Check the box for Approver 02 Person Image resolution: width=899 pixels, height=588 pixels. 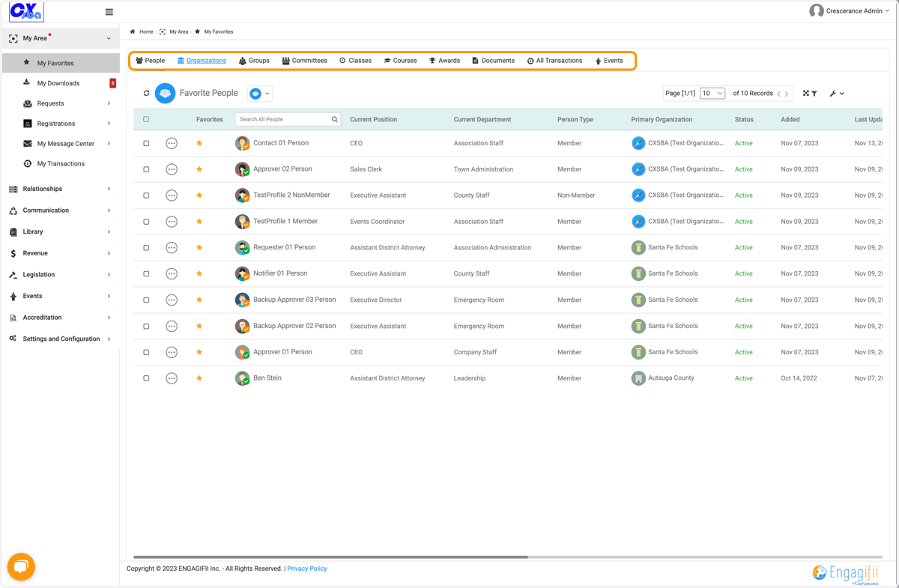pos(146,169)
